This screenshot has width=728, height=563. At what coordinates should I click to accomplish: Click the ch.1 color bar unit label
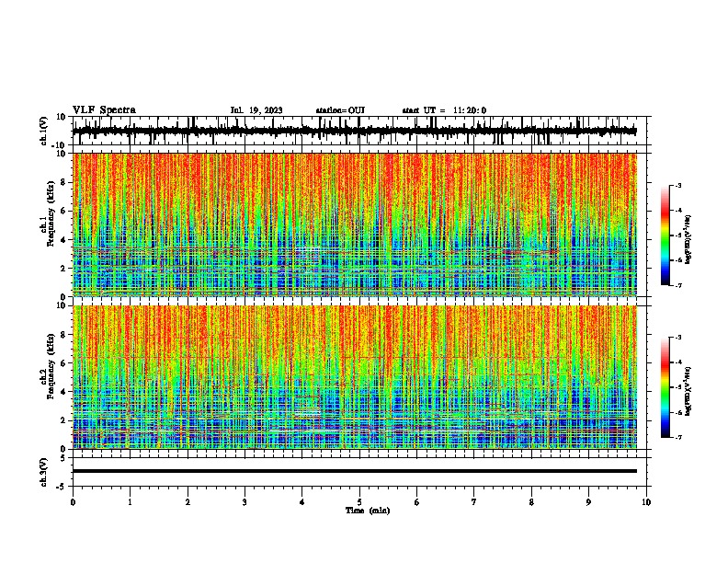point(688,240)
